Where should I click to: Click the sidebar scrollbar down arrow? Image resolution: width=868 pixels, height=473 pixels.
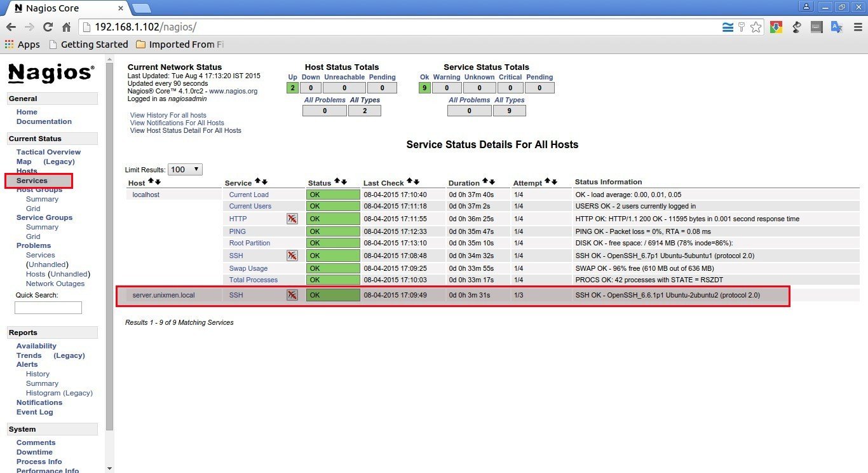[x=109, y=468]
